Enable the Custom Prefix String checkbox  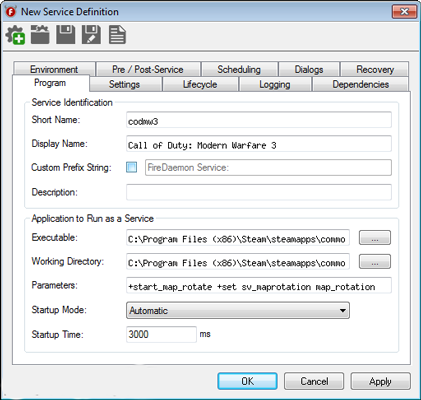(x=131, y=167)
